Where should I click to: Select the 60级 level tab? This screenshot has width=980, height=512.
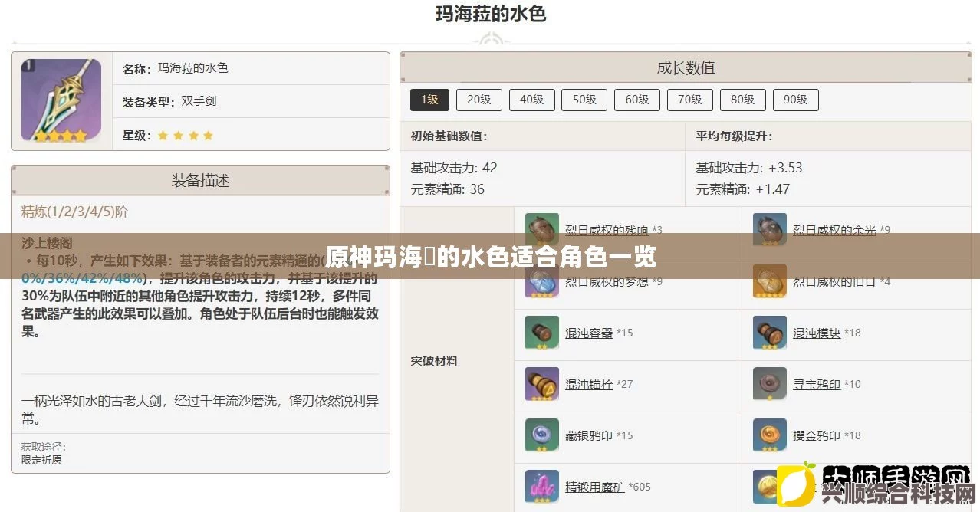(x=637, y=100)
